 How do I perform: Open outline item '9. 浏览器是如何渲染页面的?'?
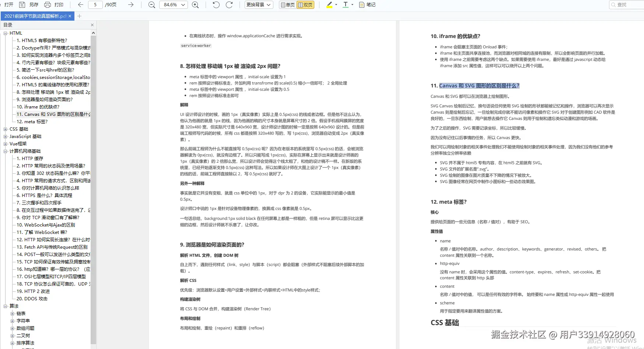coord(45,100)
